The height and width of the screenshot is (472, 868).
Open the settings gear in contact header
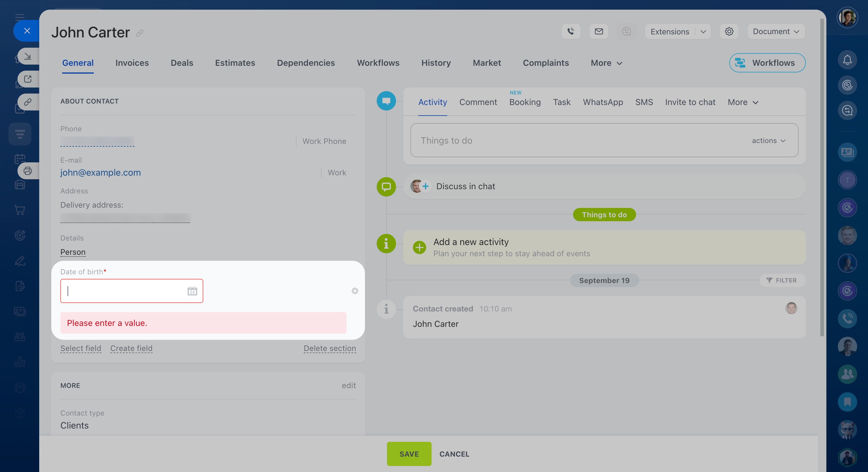click(729, 31)
